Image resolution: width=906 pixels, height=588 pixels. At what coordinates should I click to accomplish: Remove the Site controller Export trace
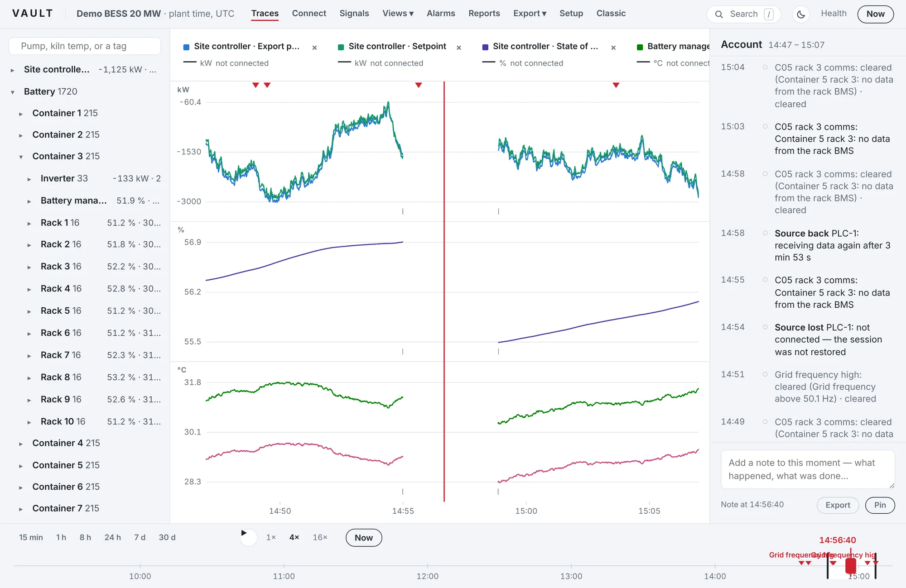point(314,47)
